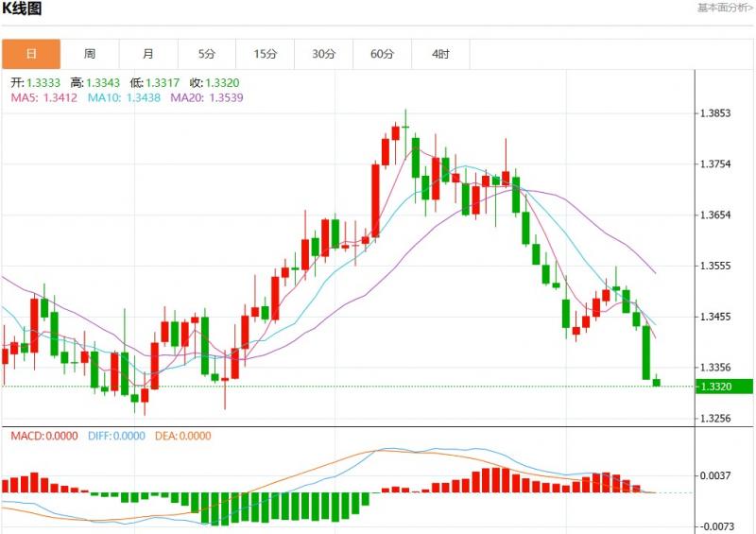
Task: Open the 5分 interval tab
Action: pyautogui.click(x=207, y=54)
